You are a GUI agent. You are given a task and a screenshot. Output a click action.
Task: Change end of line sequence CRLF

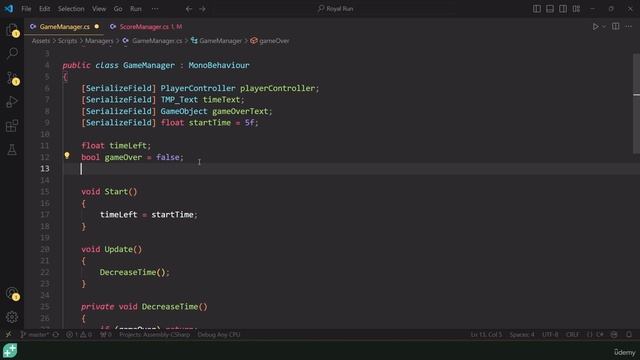click(572, 335)
